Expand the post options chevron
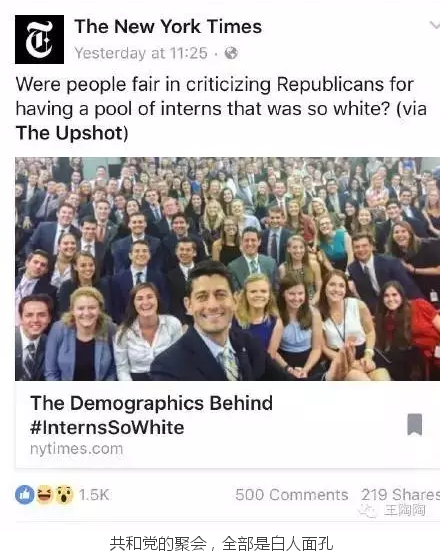 (x=435, y=25)
